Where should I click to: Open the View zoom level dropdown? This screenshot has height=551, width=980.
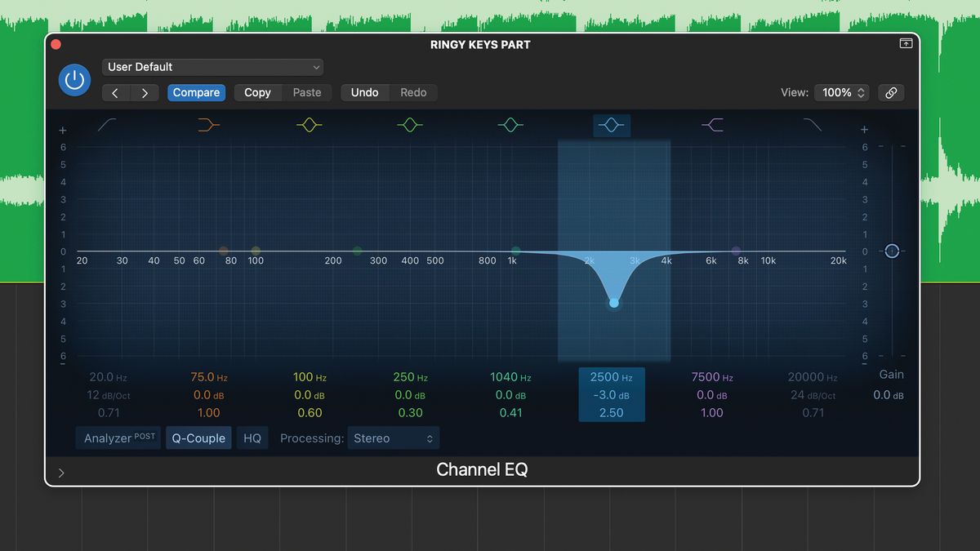(841, 92)
